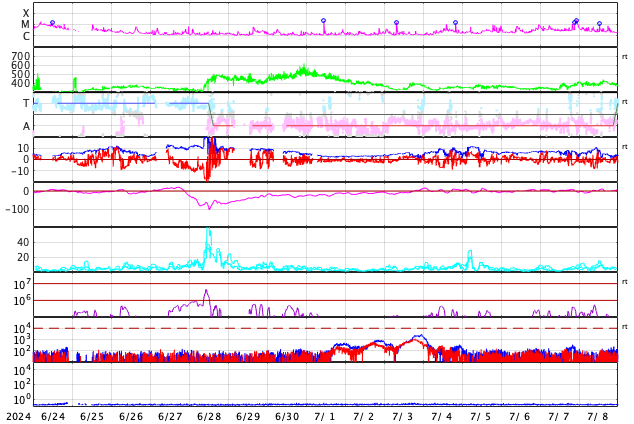Click the "700" axis value
This screenshot has height=424, width=634.
point(20,56)
